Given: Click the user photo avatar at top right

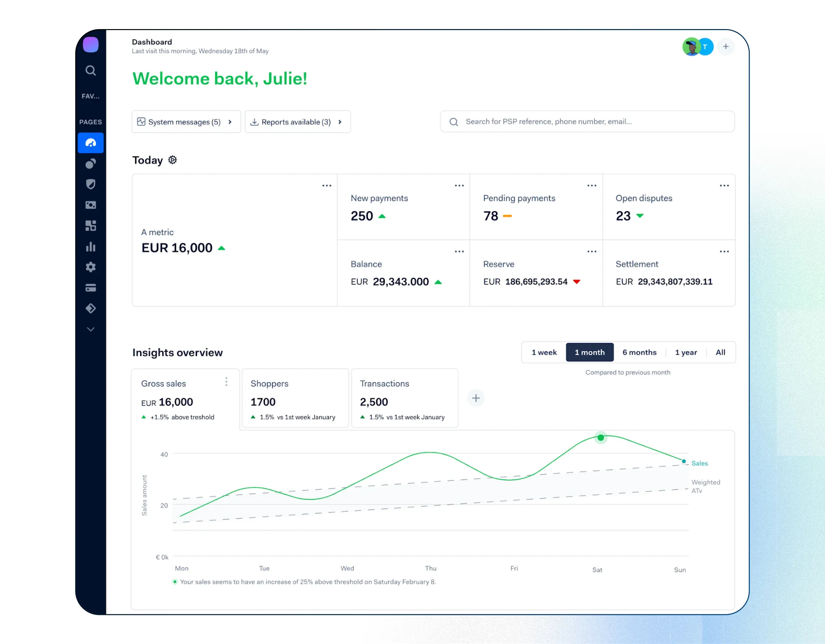Looking at the screenshot, I should pyautogui.click(x=691, y=47).
